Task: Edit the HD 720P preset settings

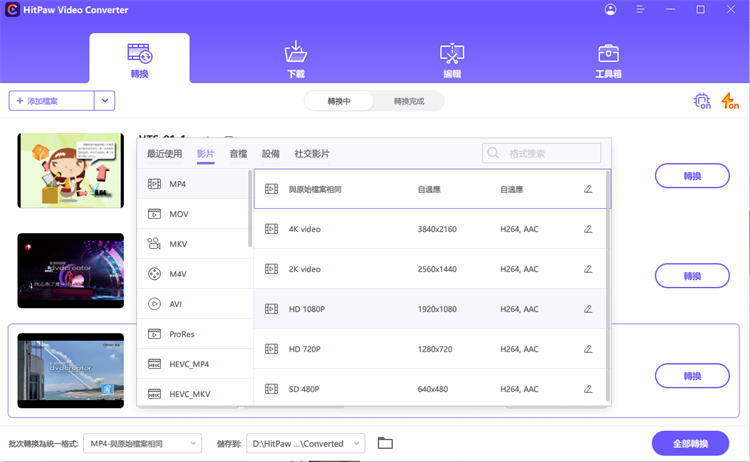Action: point(588,349)
